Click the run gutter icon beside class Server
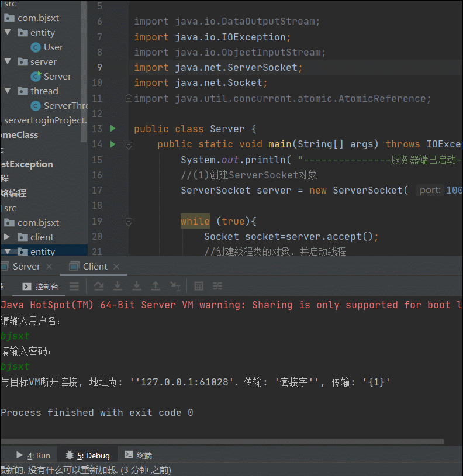 (x=113, y=129)
